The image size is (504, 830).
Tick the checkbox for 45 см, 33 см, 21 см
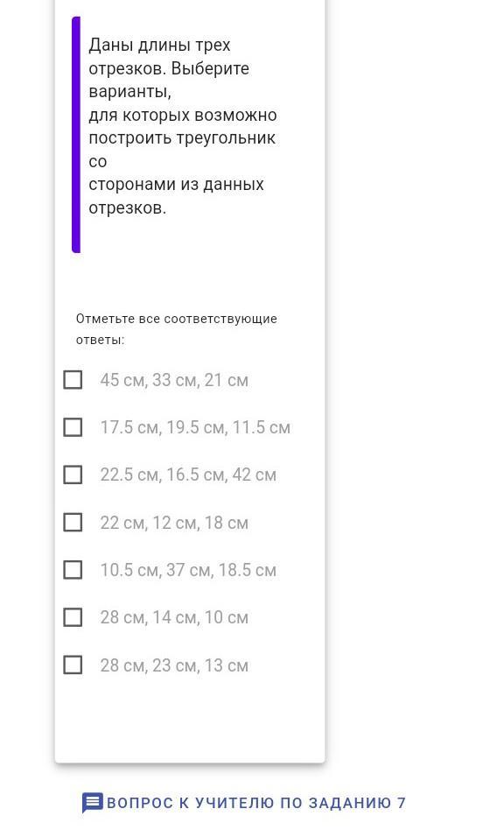[x=73, y=380]
